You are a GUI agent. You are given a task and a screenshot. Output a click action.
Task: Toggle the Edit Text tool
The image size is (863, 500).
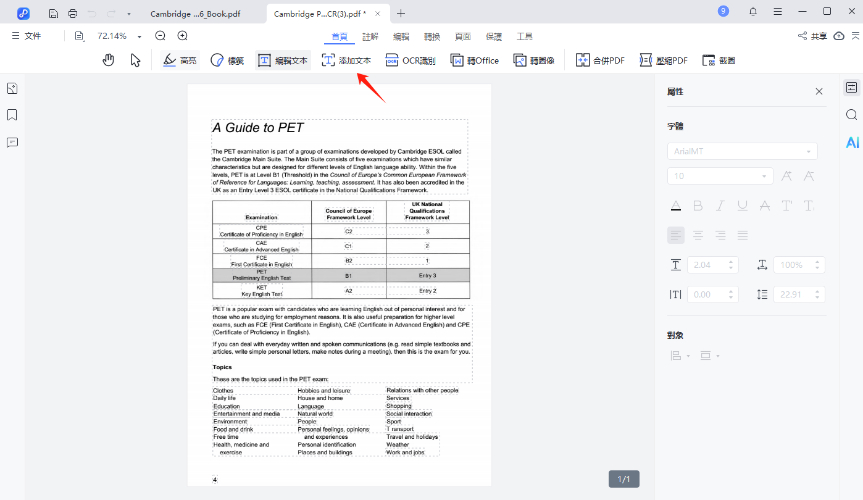[x=283, y=60]
